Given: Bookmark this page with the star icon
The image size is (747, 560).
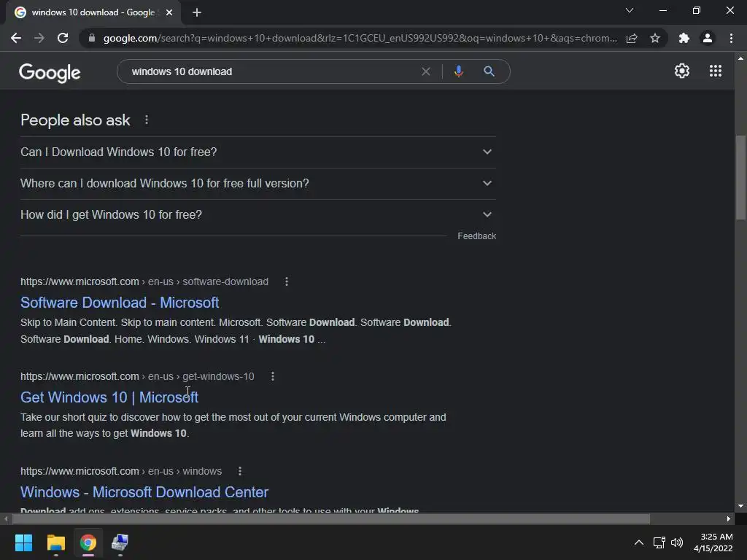Looking at the screenshot, I should tap(655, 38).
